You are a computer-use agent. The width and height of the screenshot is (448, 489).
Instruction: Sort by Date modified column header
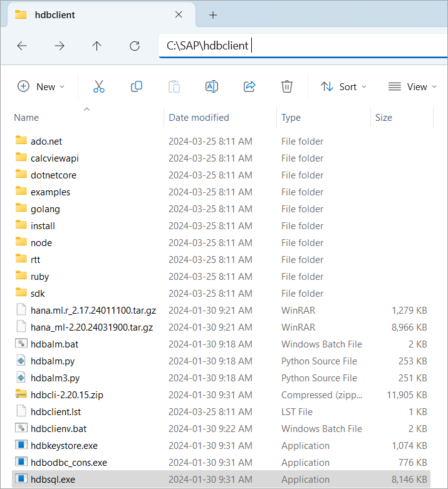tap(199, 118)
